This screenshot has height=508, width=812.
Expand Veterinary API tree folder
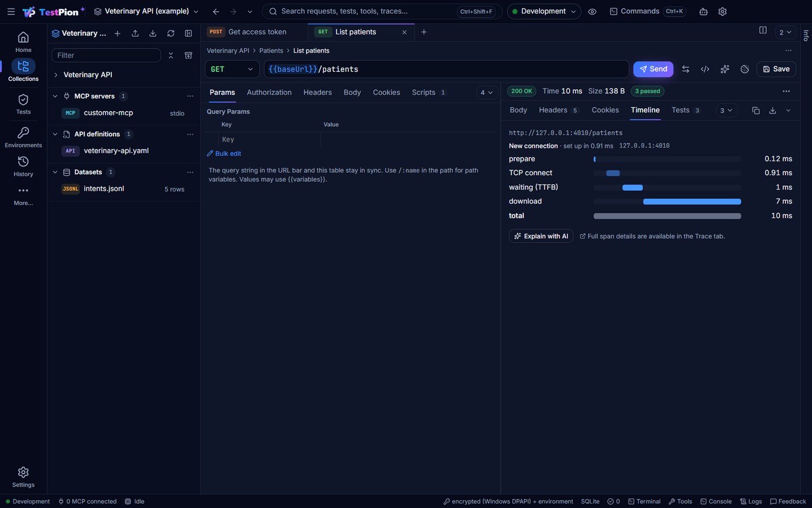coord(56,75)
